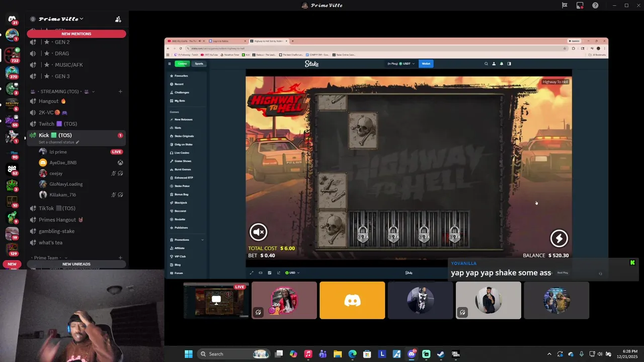Select the izi prime LIVE stream thumbnail
The height and width of the screenshot is (362, 644).
pyautogui.click(x=216, y=300)
